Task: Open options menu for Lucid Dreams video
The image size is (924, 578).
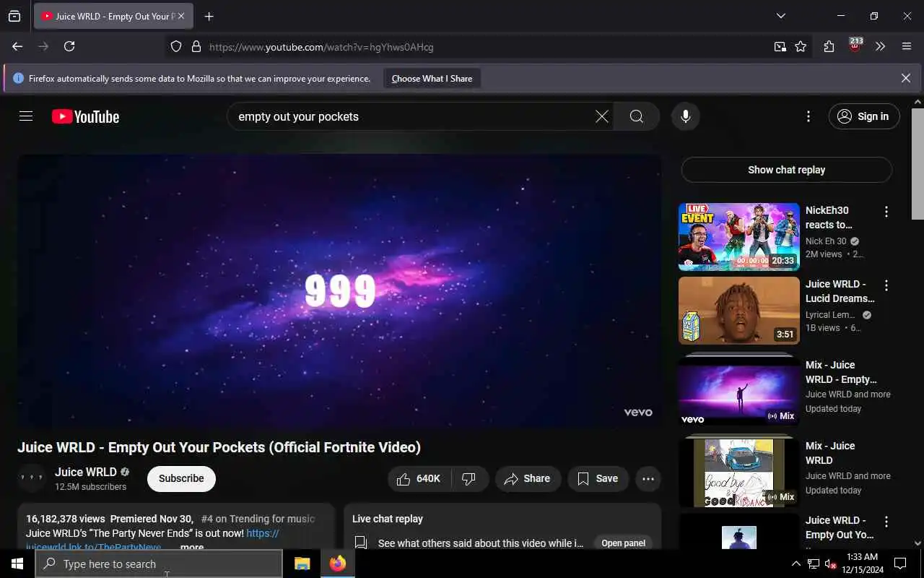Action: 886,285
